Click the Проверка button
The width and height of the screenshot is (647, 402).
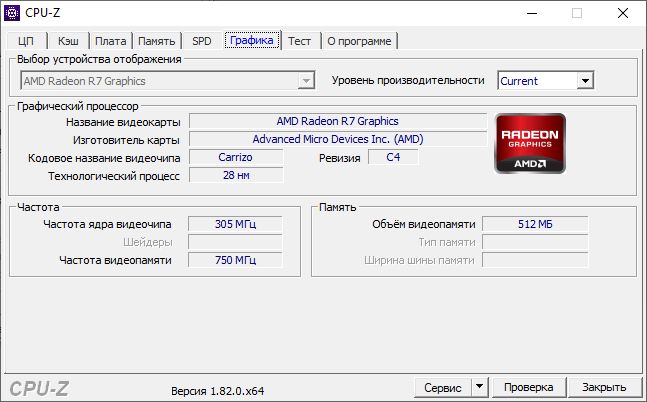529,387
